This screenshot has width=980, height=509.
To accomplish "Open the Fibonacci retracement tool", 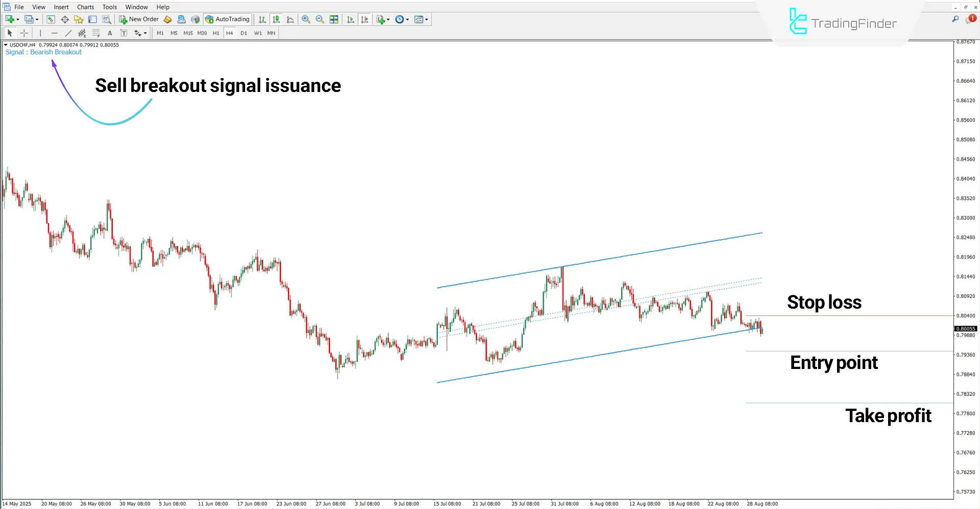I will click(x=96, y=33).
